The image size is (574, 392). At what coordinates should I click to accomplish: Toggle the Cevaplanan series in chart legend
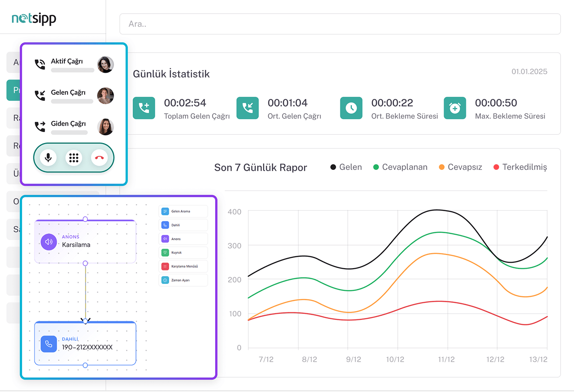(400, 167)
